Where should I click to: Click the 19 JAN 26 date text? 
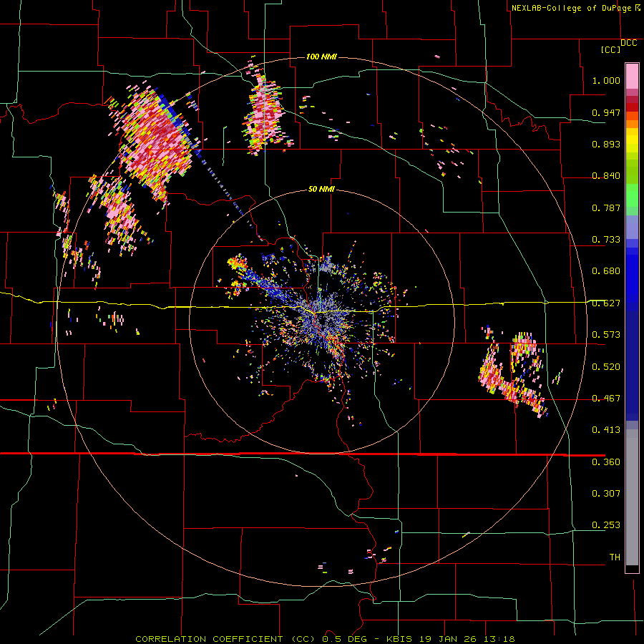447,639
